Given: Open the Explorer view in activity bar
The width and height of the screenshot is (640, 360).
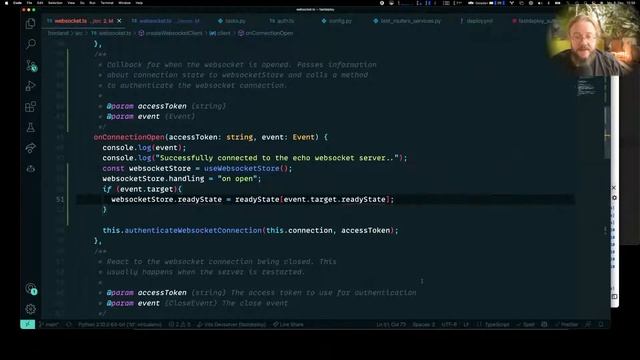Looking at the screenshot, I should point(31,24).
